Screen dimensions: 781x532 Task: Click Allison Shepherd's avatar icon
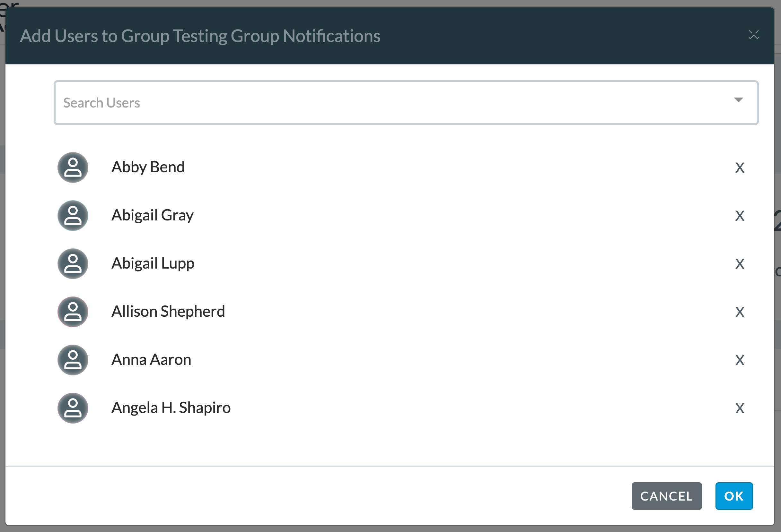[x=73, y=312]
